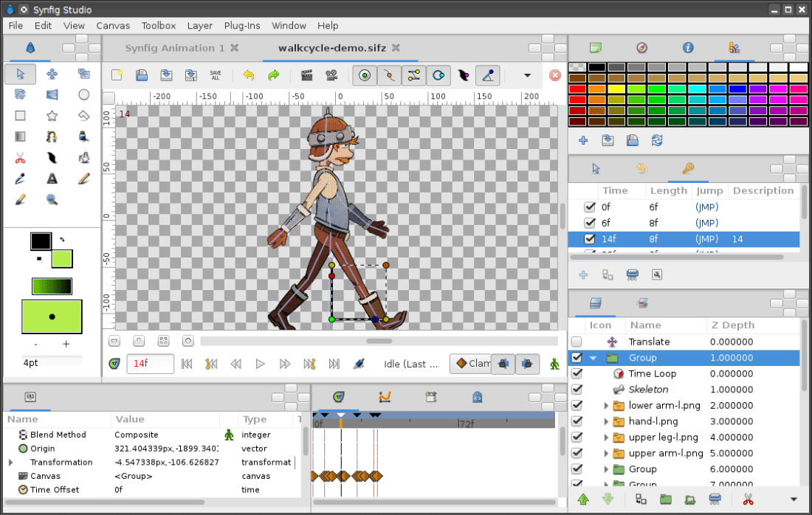Uncheck the 0f keyframe checkbox
The width and height of the screenshot is (812, 515).
click(589, 207)
